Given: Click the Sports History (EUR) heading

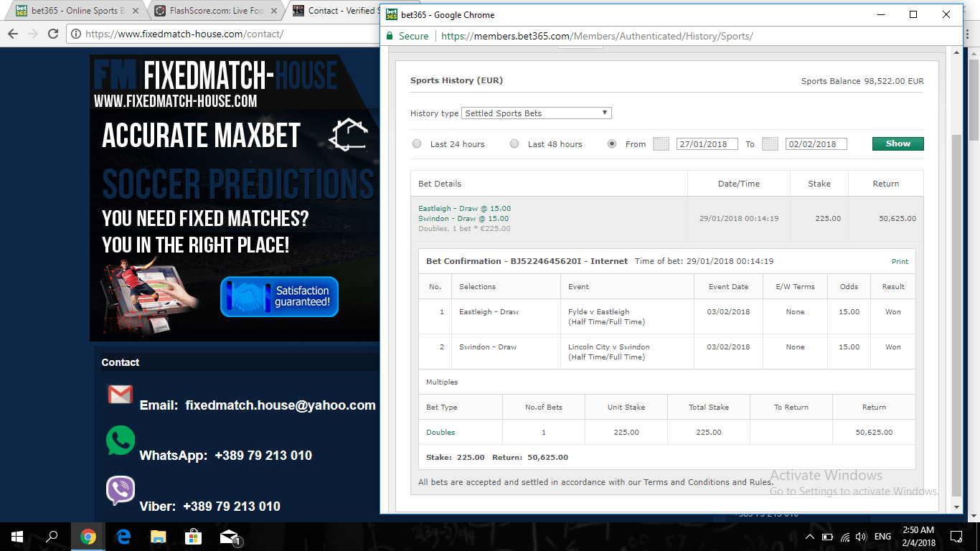Looking at the screenshot, I should click(x=456, y=81).
